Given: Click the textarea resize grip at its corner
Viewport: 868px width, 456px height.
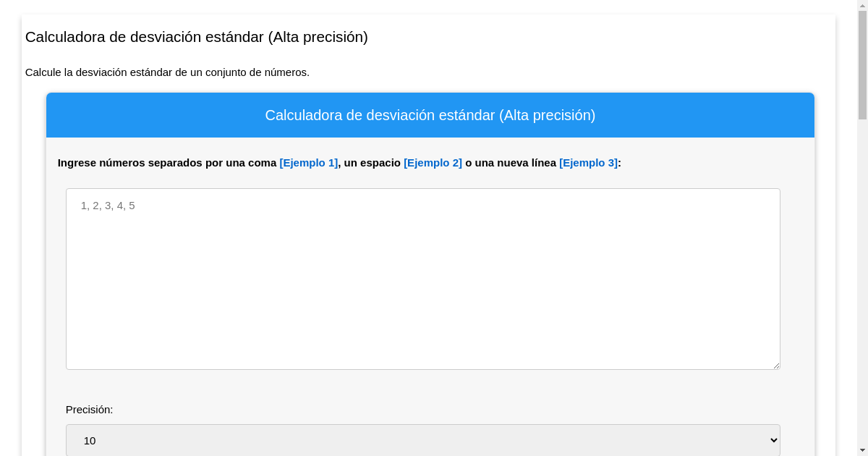Looking at the screenshot, I should coord(776,366).
